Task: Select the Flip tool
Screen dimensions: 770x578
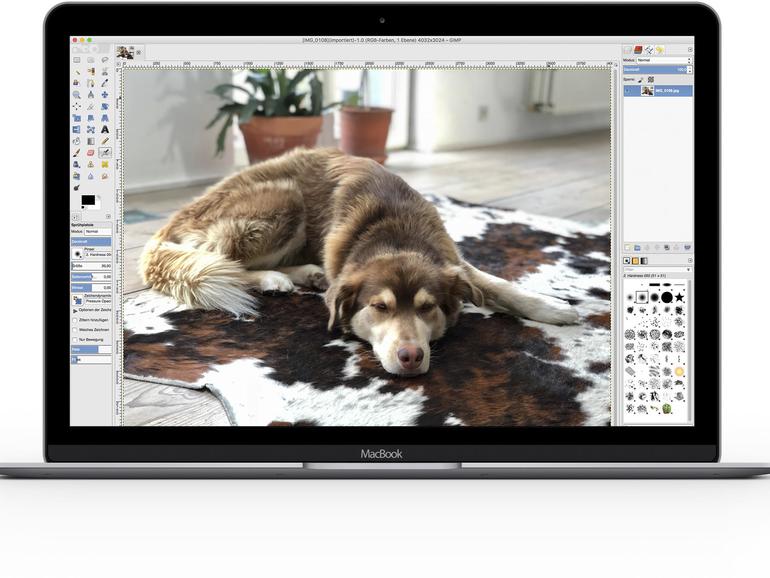Action: [77, 130]
